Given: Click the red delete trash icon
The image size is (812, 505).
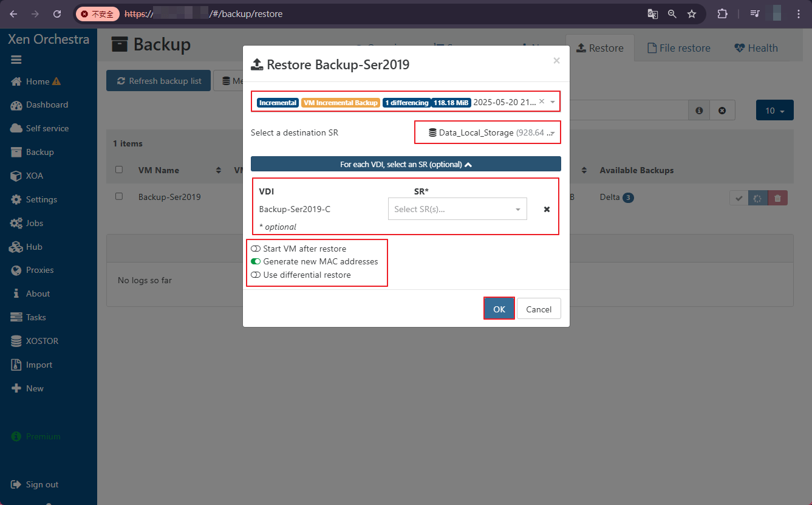Looking at the screenshot, I should [778, 198].
